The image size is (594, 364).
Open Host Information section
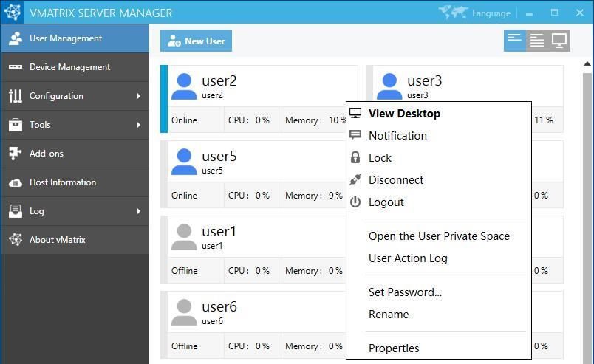pyautogui.click(x=75, y=182)
